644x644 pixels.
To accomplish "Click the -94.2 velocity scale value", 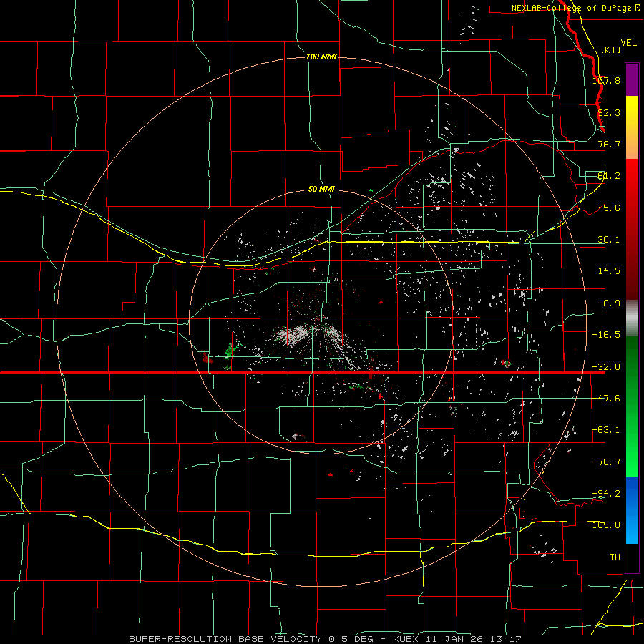I will coord(606,494).
